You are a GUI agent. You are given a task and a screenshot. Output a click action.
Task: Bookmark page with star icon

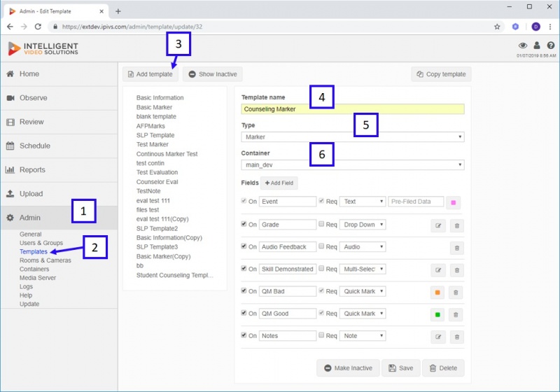coord(497,27)
